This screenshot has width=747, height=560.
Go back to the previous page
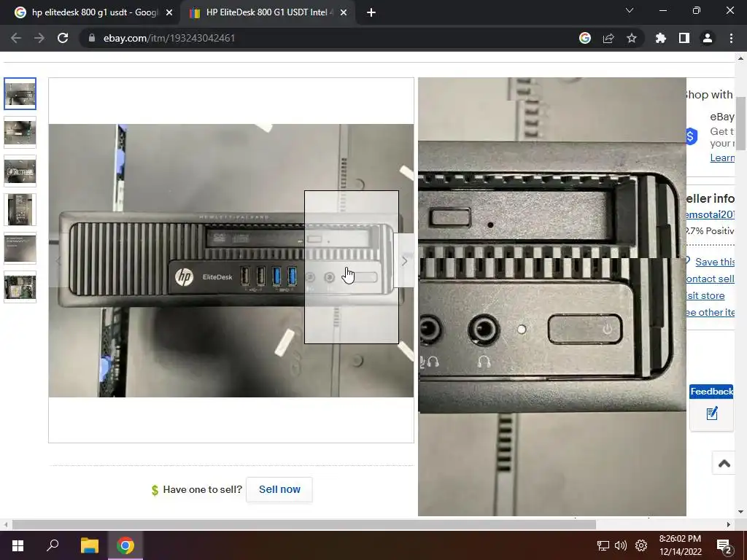(16, 38)
